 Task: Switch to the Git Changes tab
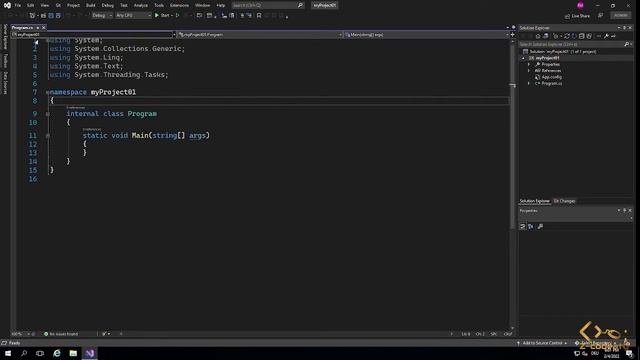(x=564, y=201)
